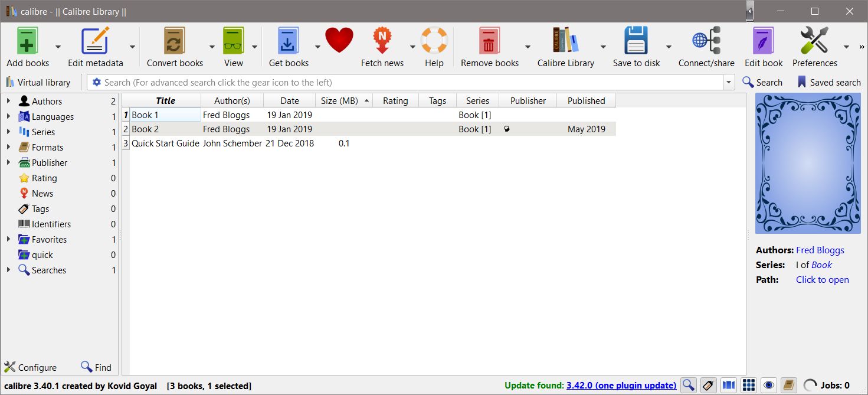Screen dimensions: 868x395
Task: Expand the Favorites tree category
Action: [x=8, y=239]
